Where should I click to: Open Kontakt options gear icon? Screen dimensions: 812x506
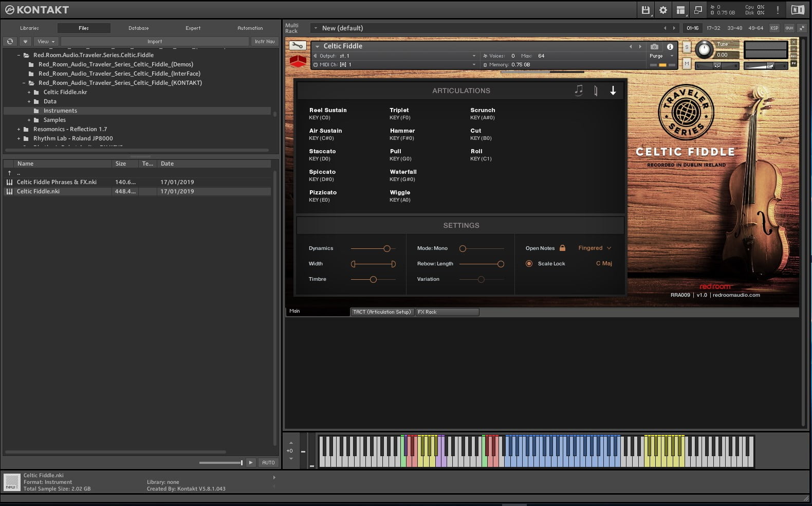(663, 10)
